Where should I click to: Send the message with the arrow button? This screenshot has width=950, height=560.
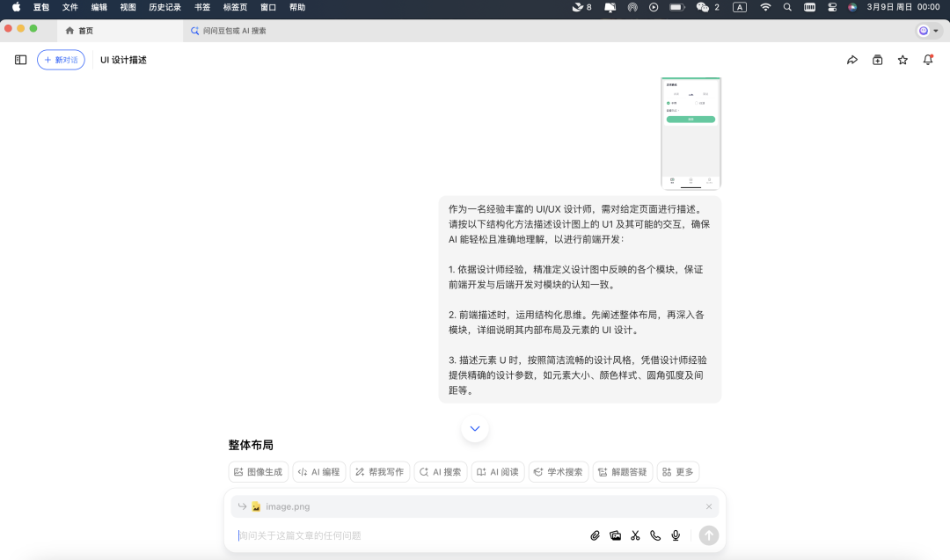click(x=708, y=535)
